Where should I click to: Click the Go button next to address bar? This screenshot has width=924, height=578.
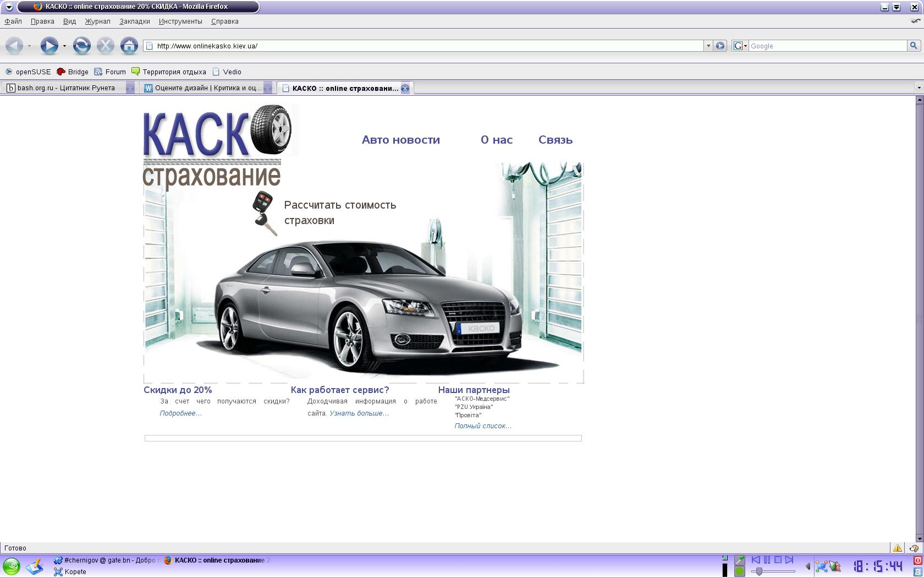tap(720, 46)
